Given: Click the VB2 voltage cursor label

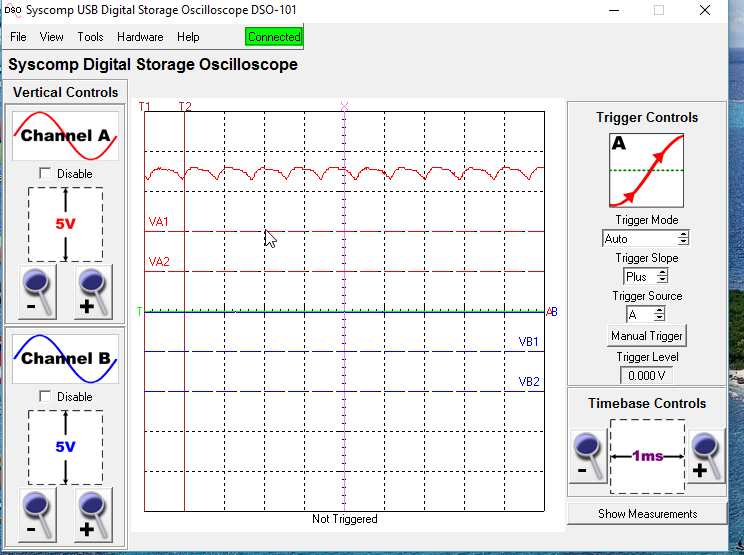Looking at the screenshot, I should pyautogui.click(x=529, y=381).
